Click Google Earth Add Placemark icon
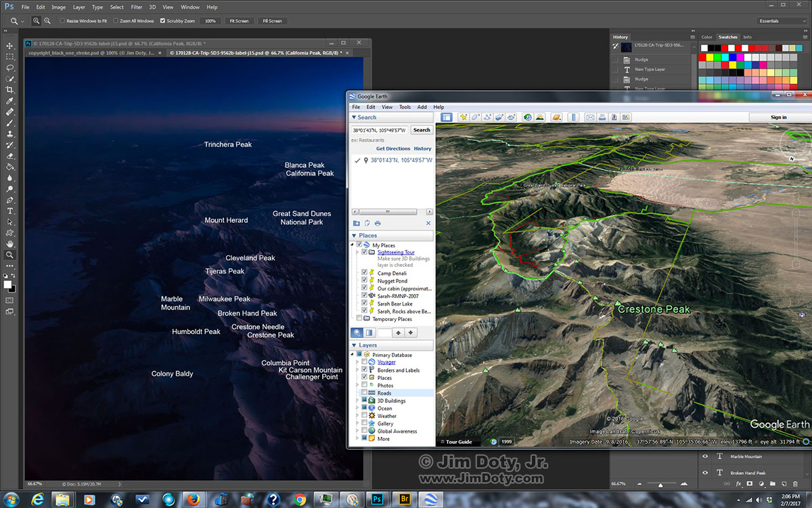 coord(464,117)
